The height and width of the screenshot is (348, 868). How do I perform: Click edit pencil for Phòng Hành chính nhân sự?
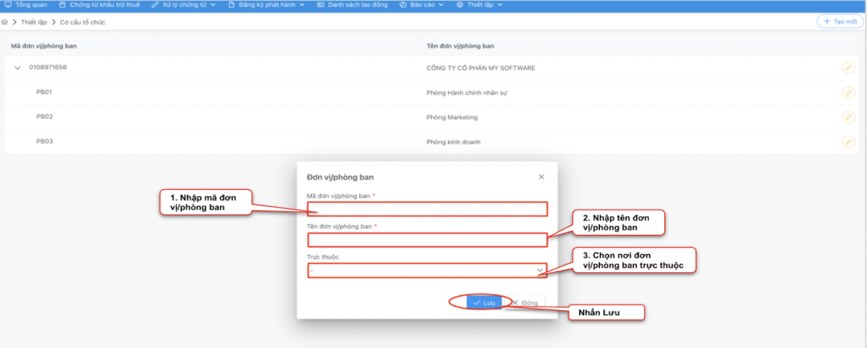(848, 93)
